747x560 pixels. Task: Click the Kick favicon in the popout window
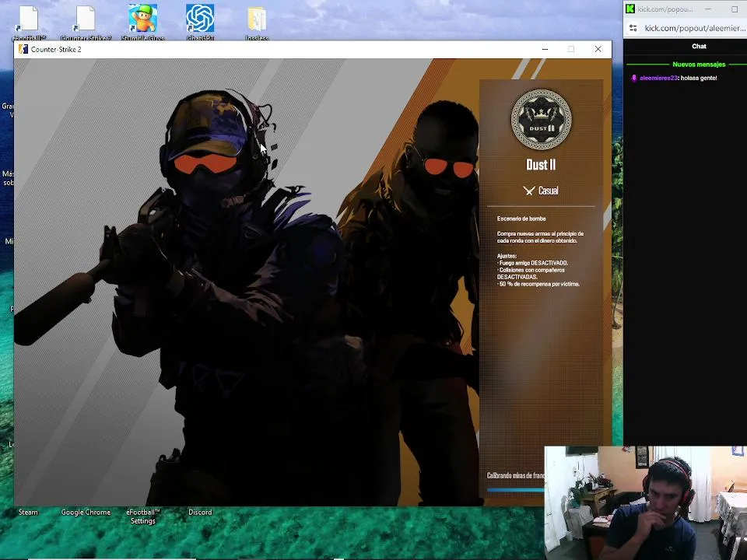click(630, 9)
